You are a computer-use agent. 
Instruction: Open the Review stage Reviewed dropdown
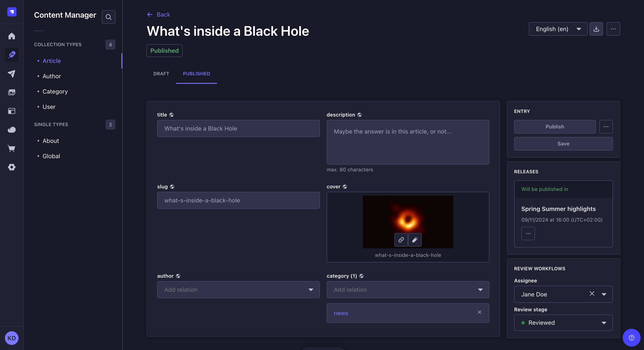coord(563,323)
